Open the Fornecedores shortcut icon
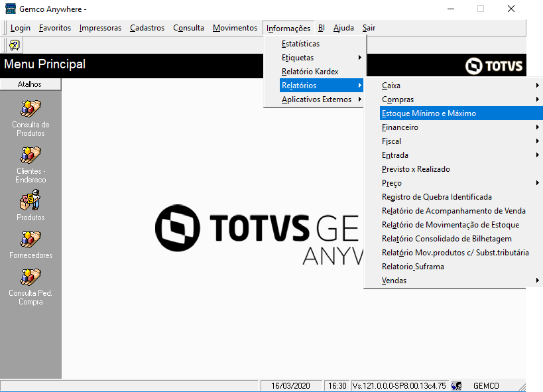This screenshot has width=543, height=392. tap(30, 239)
